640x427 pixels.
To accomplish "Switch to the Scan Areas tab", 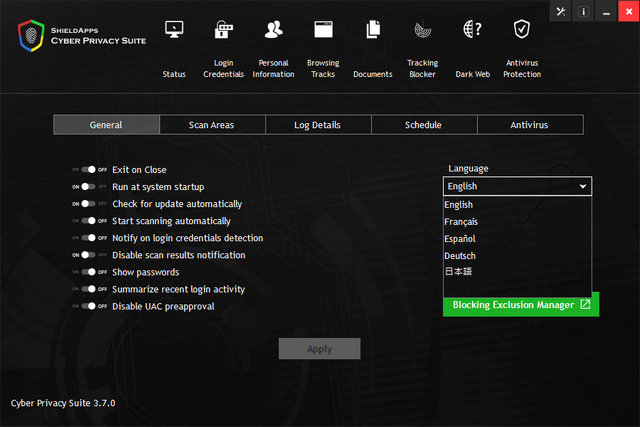I will (211, 125).
